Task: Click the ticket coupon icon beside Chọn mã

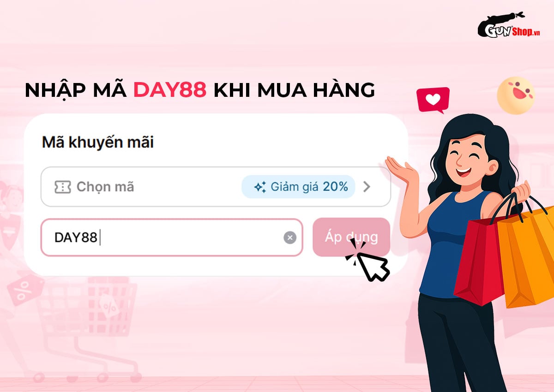Action: coord(63,187)
